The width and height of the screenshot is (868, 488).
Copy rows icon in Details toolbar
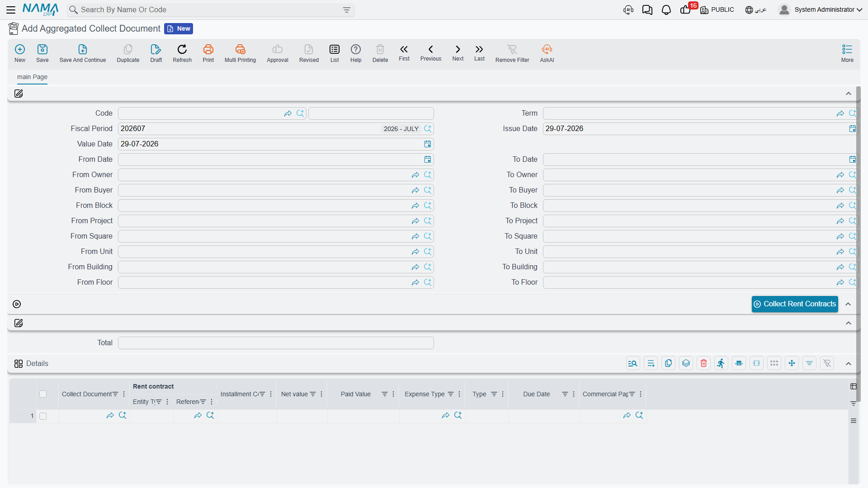[668, 363]
